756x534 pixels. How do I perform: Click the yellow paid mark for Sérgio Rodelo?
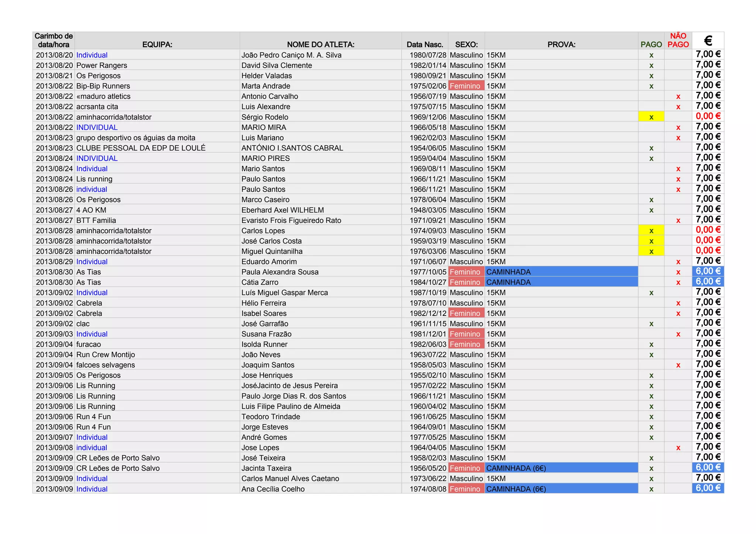click(x=651, y=117)
